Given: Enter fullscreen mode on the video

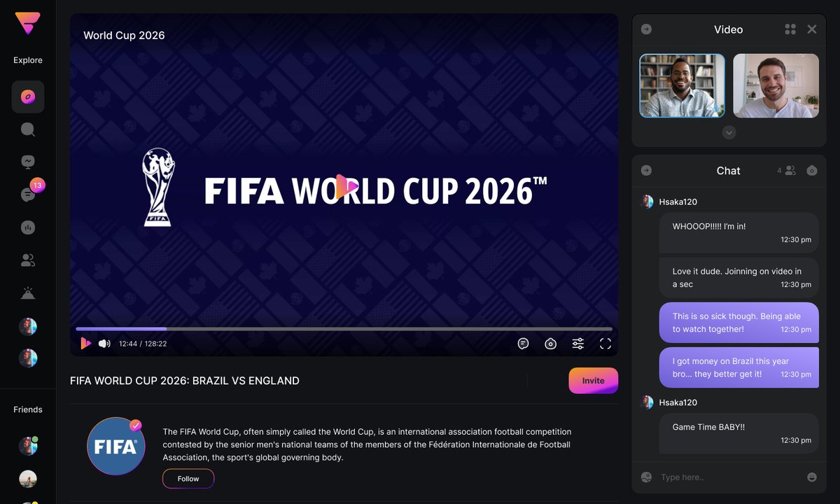Looking at the screenshot, I should click(605, 344).
